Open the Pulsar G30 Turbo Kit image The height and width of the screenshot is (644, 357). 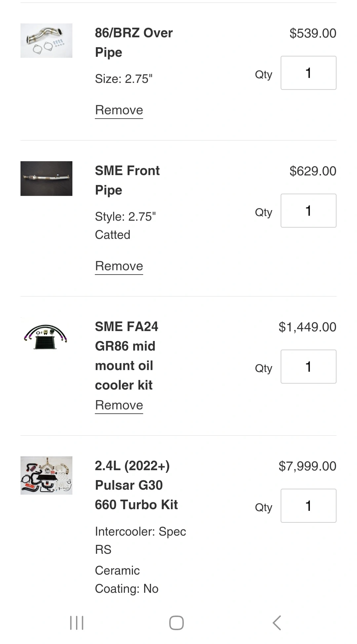(x=46, y=475)
